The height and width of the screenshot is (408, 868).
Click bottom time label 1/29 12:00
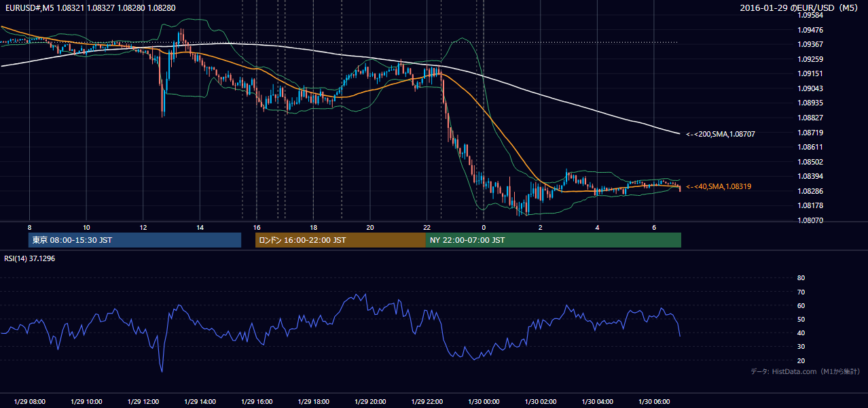[x=143, y=402]
